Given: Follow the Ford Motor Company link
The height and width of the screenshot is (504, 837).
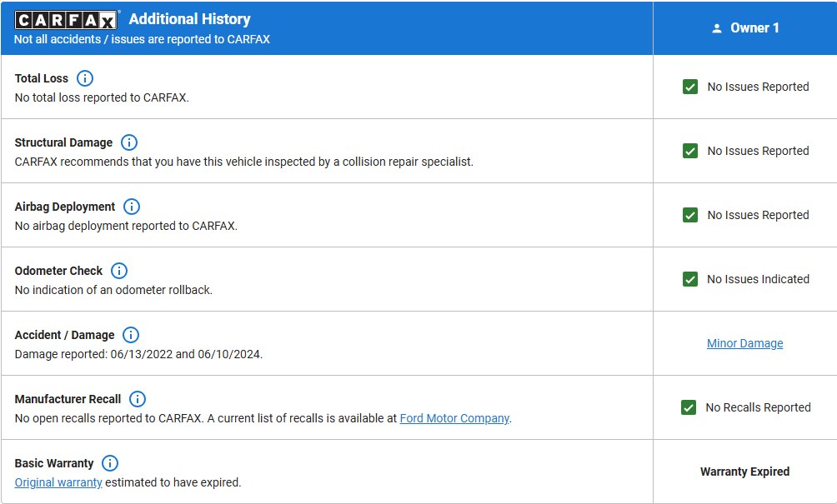Looking at the screenshot, I should point(454,418).
